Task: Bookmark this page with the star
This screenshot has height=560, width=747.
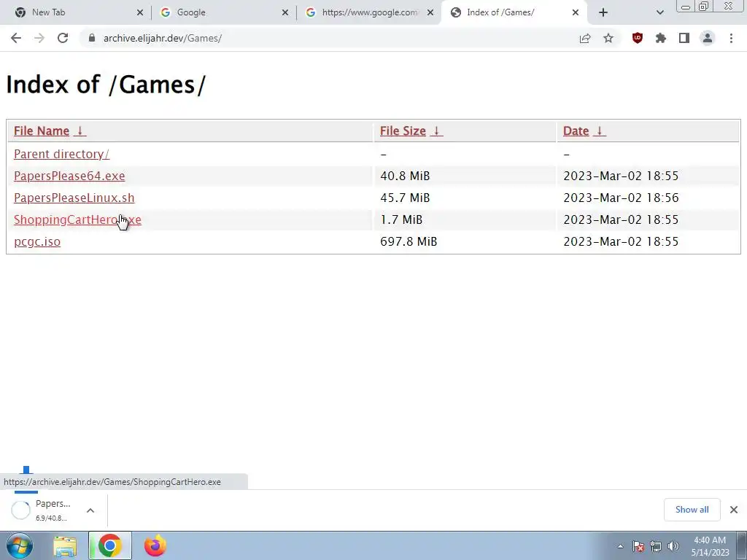Action: point(608,38)
